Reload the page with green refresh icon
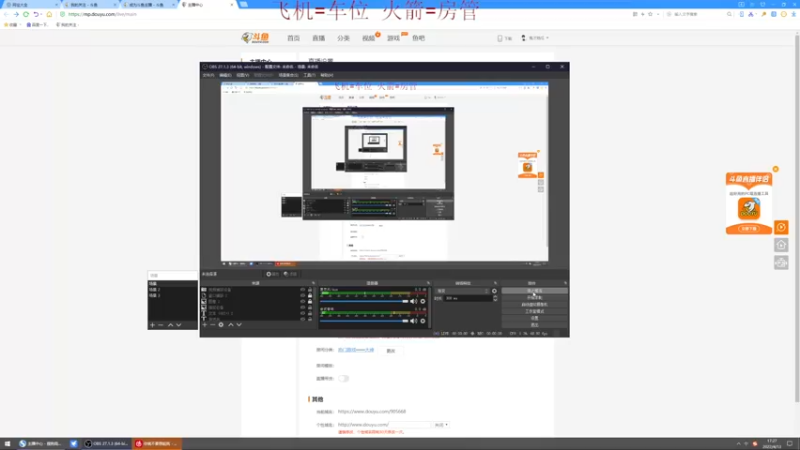 coord(26,14)
